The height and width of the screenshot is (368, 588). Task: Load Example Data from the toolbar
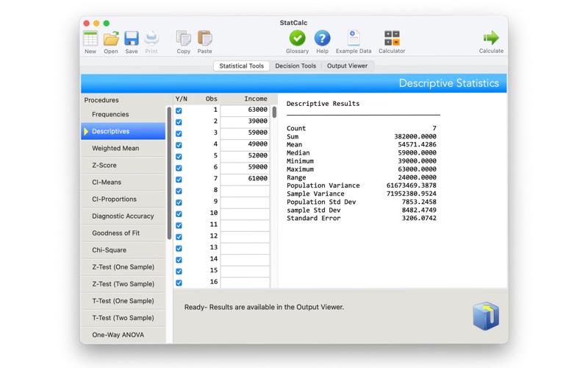pyautogui.click(x=354, y=38)
